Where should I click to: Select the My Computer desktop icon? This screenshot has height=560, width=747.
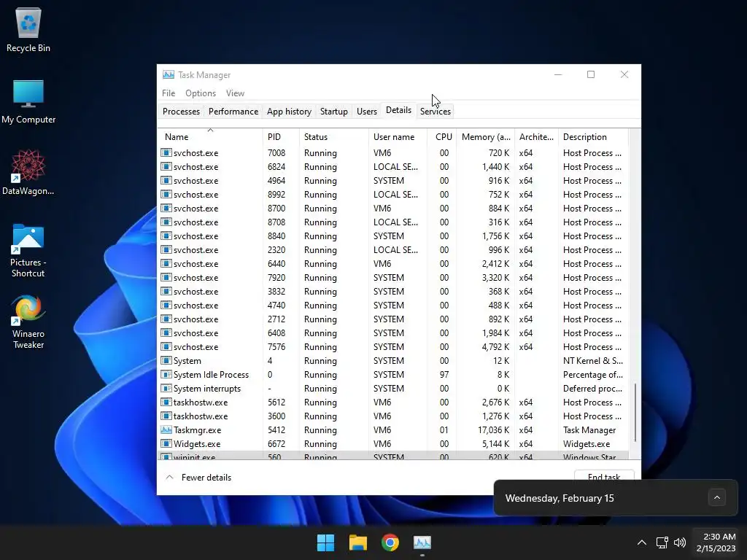pyautogui.click(x=28, y=102)
